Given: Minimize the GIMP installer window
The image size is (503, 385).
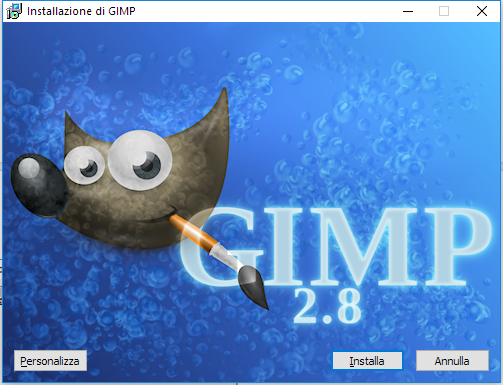Looking at the screenshot, I should coord(408,11).
